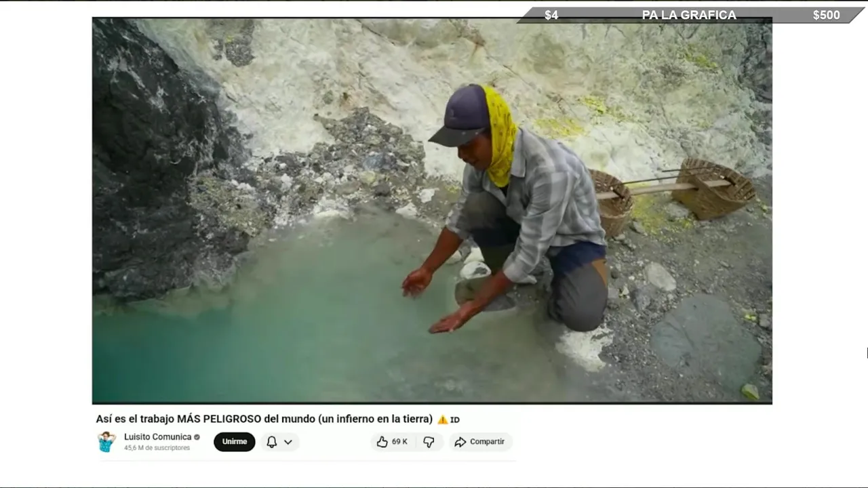Click the video frame showing the miner
The image size is (868, 488).
click(x=432, y=210)
